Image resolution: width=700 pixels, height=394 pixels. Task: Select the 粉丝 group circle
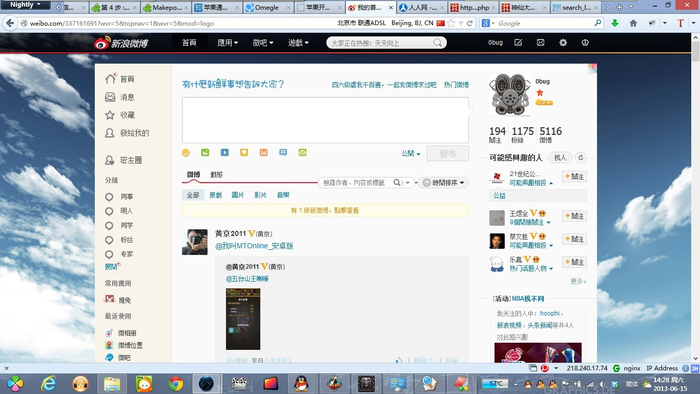point(109,240)
